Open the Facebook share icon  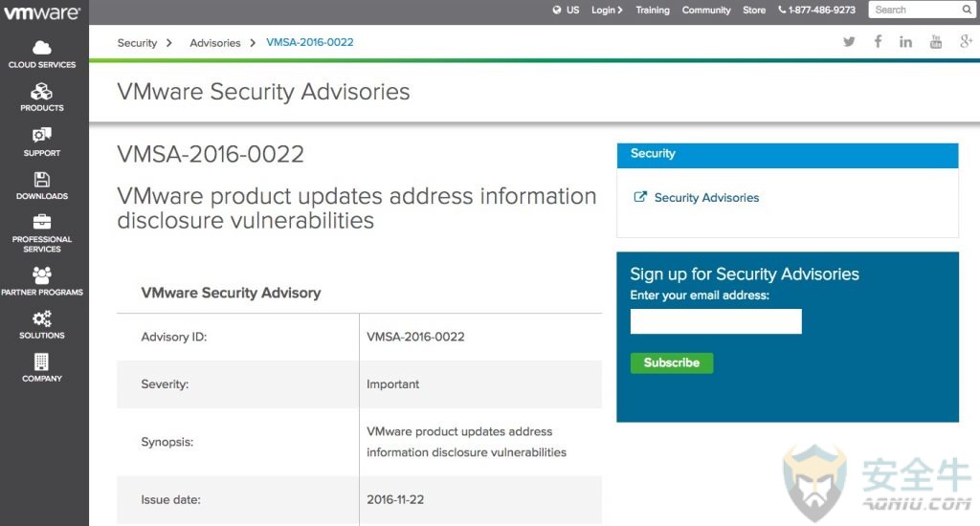pos(879,42)
